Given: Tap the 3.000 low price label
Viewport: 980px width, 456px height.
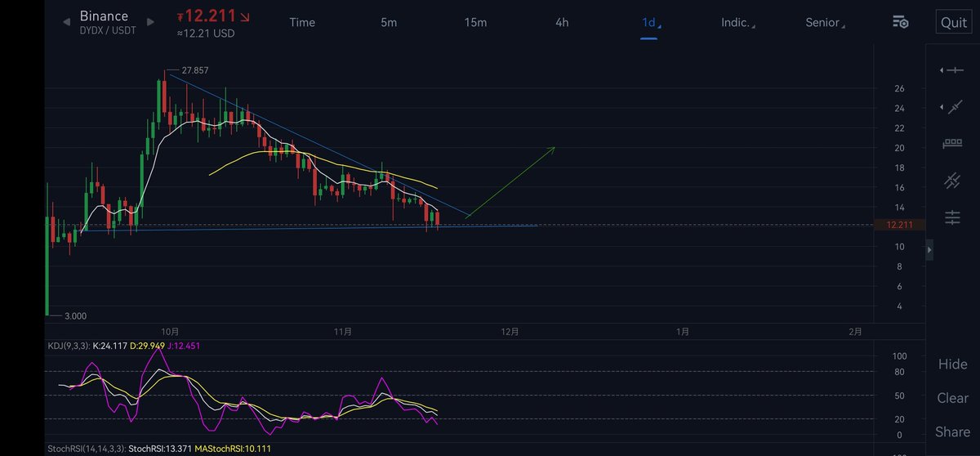Looking at the screenshot, I should click(73, 315).
